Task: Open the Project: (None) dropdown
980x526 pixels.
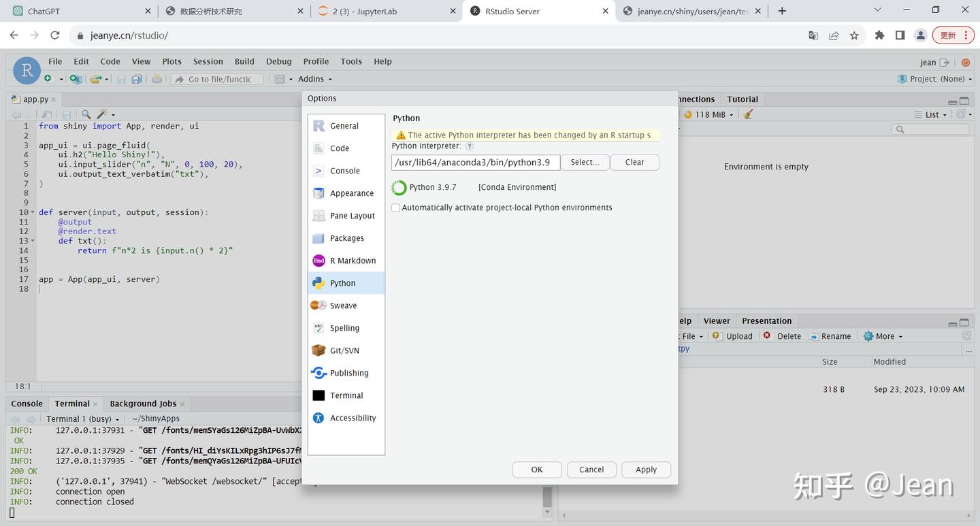Action: (x=936, y=79)
